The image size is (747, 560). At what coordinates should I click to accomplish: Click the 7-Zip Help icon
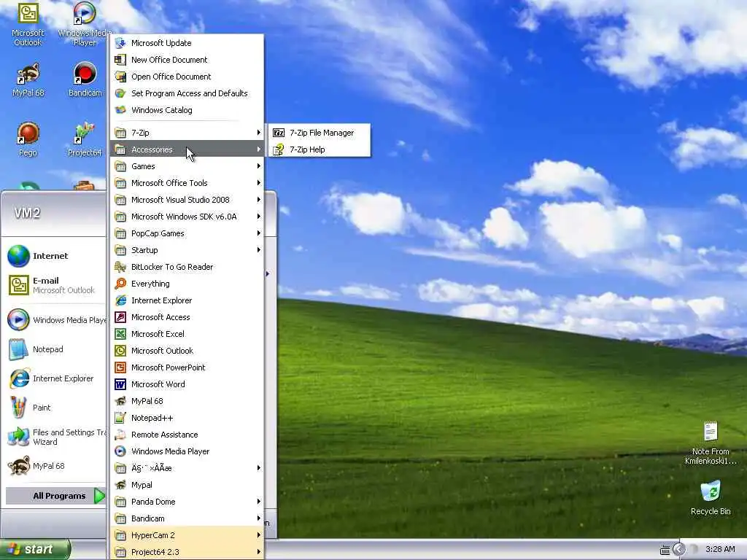click(x=279, y=149)
